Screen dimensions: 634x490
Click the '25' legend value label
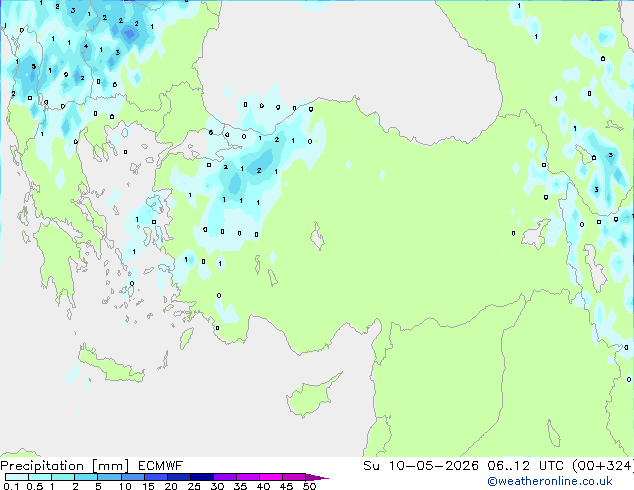[x=194, y=486]
